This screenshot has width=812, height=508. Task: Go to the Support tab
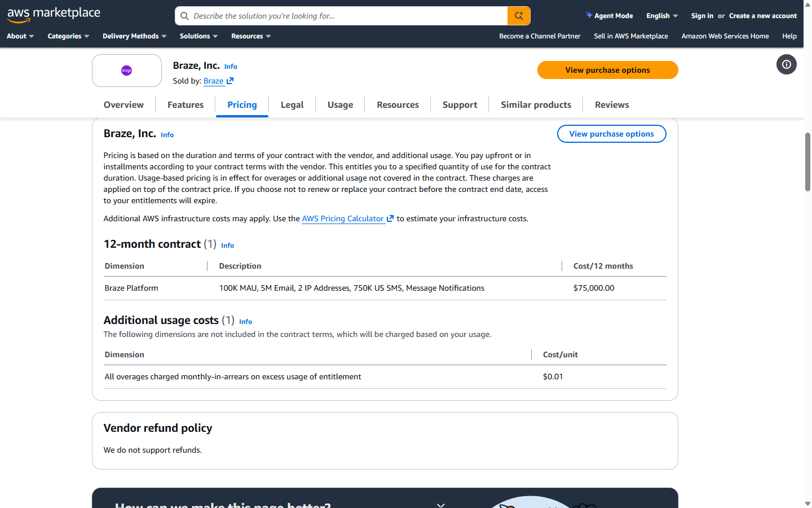coord(460,105)
